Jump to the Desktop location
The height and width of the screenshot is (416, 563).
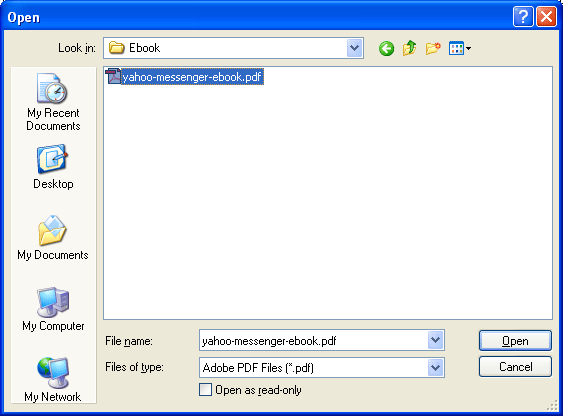pos(53,167)
